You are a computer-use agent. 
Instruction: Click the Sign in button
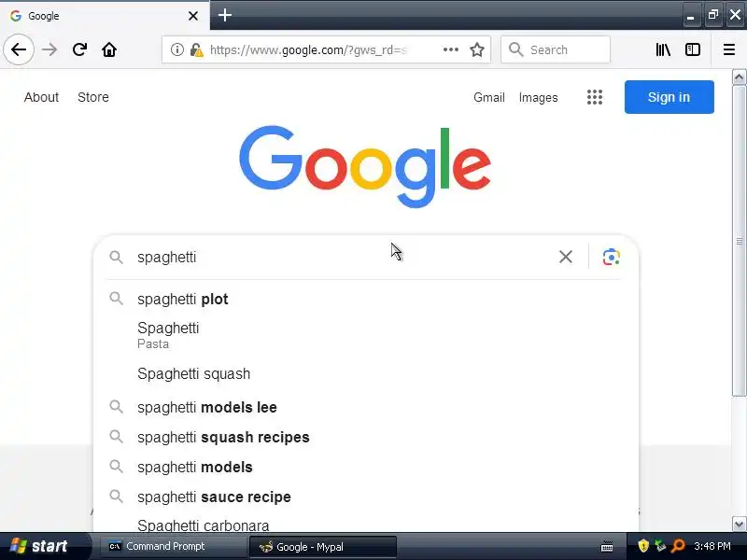point(669,97)
